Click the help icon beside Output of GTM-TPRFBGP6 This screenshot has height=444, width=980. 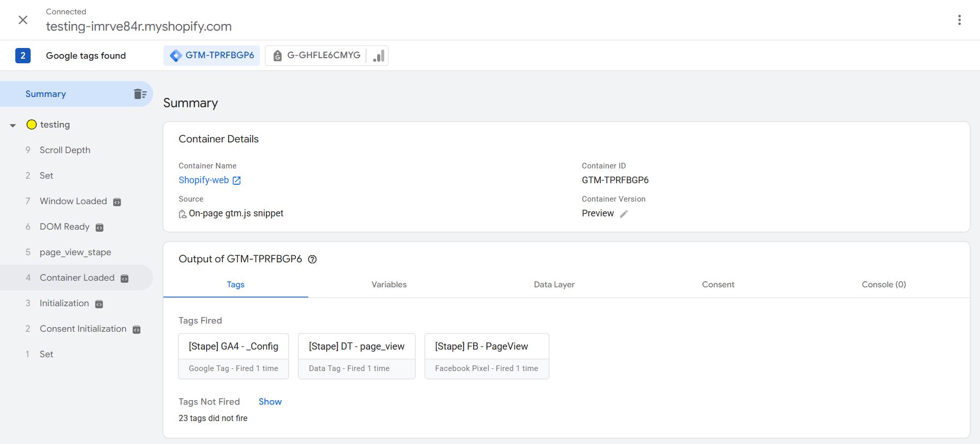click(312, 259)
